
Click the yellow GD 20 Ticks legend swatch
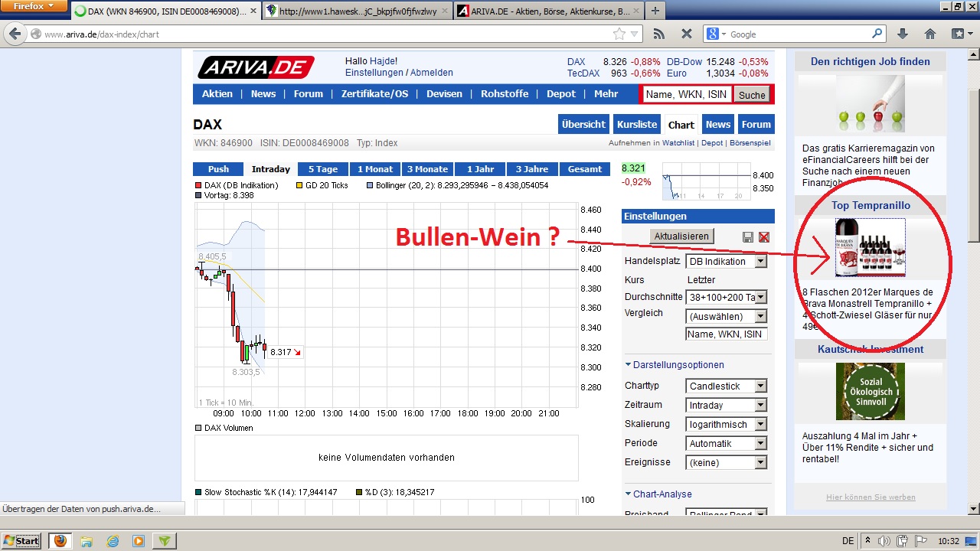[299, 185]
